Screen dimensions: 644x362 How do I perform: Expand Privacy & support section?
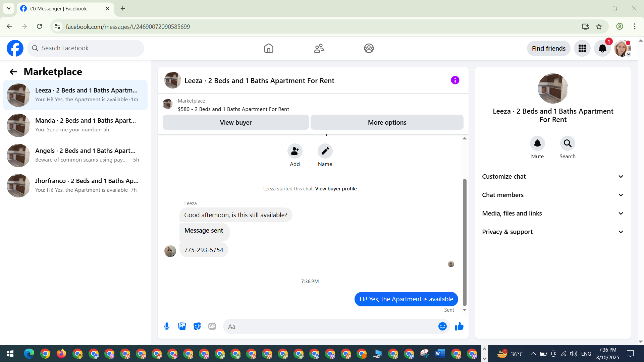(x=553, y=232)
